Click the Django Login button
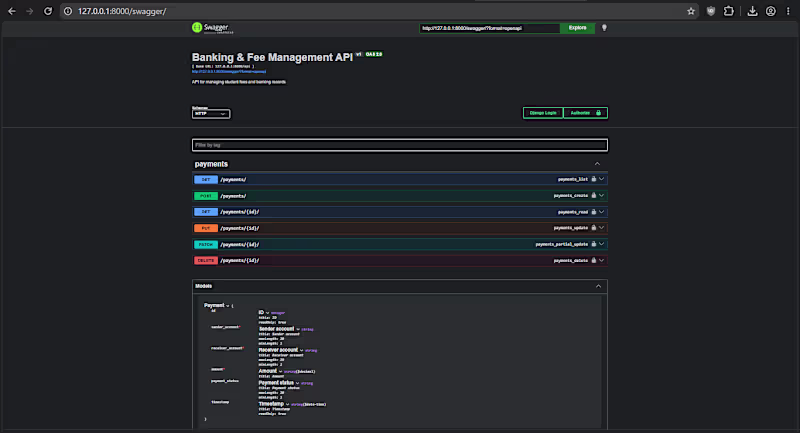Viewport: 800px width, 433px height. pos(543,113)
